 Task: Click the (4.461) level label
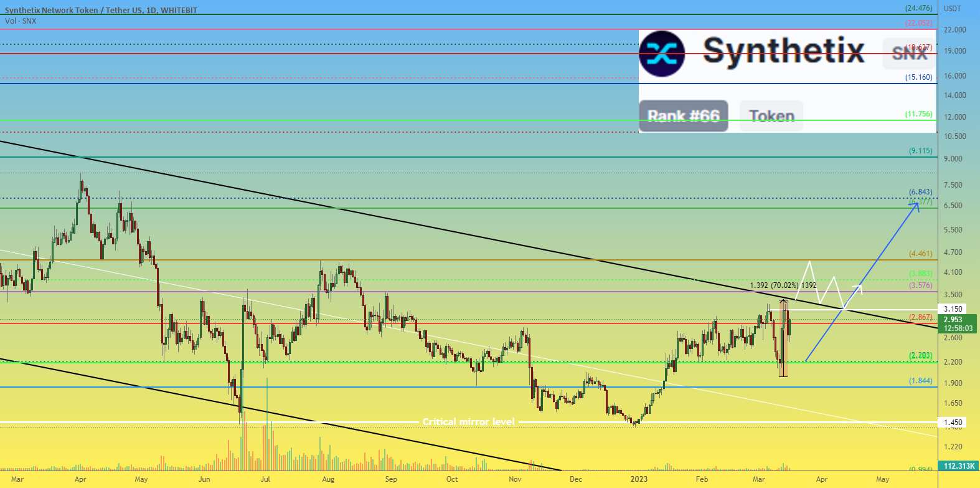[x=921, y=254]
